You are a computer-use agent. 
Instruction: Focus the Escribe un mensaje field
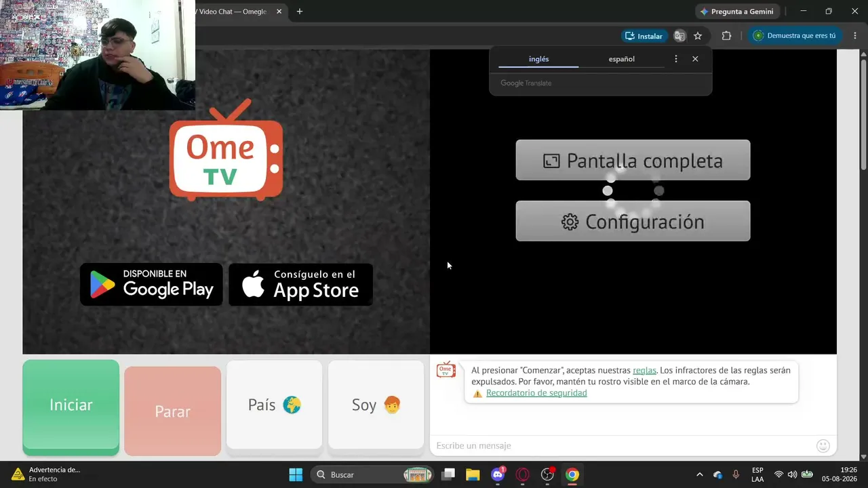[x=623, y=445]
